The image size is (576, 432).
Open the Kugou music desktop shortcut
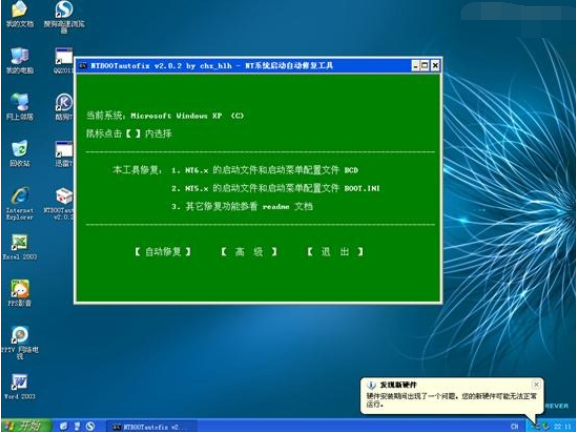64,107
